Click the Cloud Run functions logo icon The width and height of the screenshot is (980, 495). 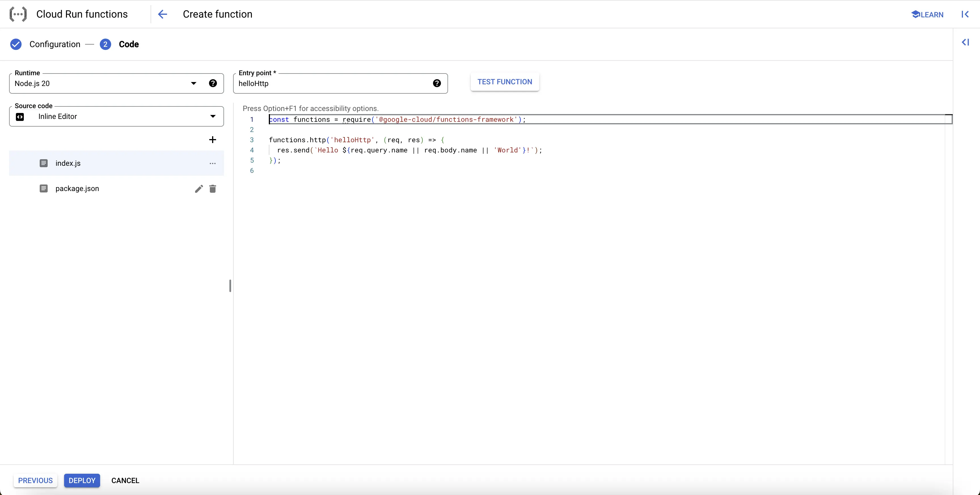click(18, 14)
